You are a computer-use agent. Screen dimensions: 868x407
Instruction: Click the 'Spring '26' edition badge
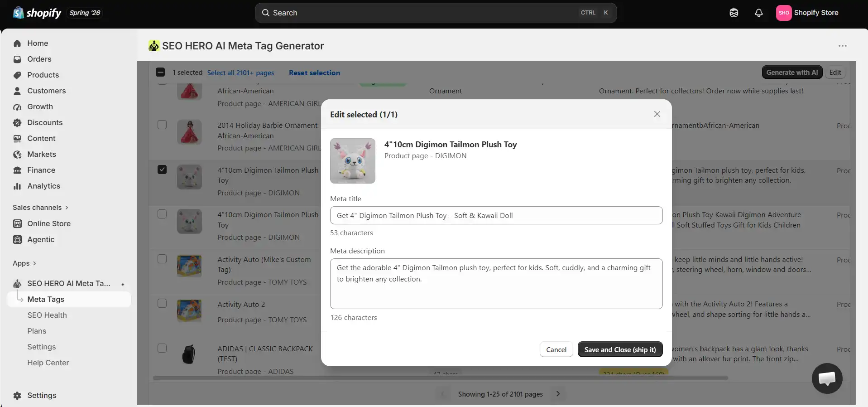pos(85,13)
